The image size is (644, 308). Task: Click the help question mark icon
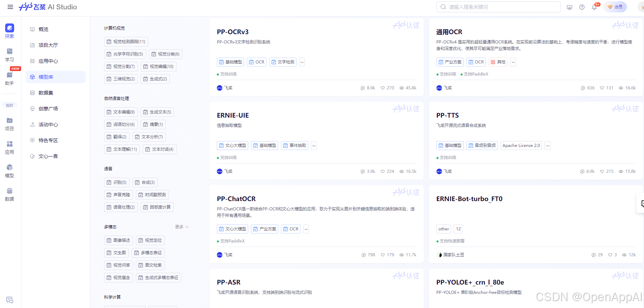pyautogui.click(x=582, y=7)
